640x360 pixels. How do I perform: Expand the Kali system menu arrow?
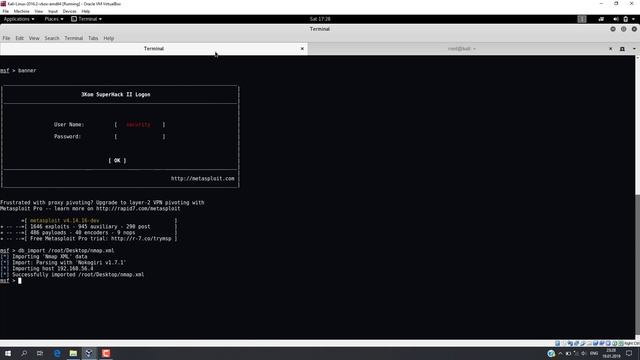[633, 19]
